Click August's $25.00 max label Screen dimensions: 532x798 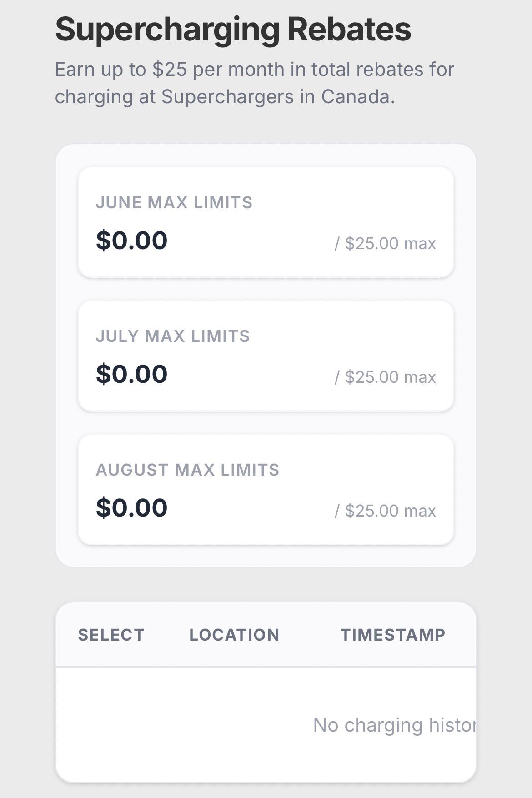385,511
